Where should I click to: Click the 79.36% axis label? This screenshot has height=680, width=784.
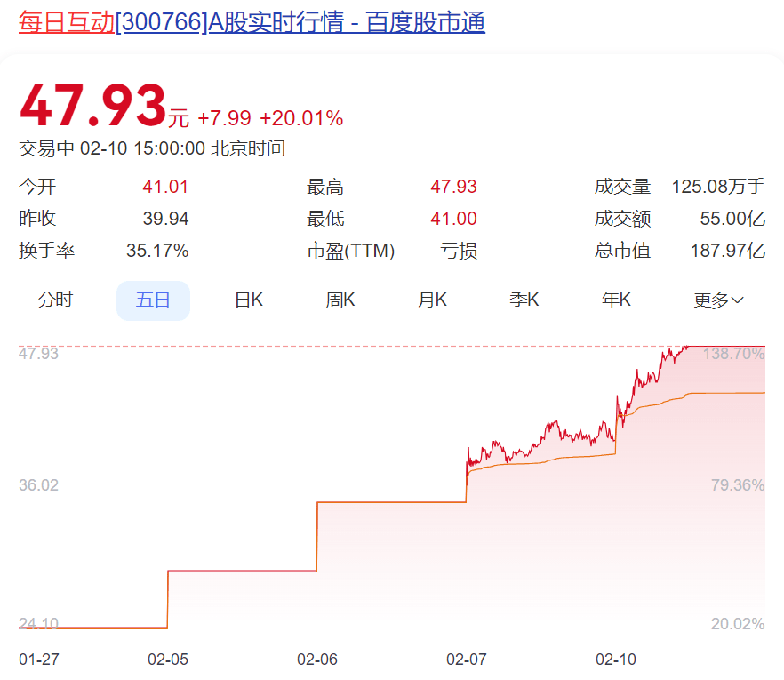(738, 485)
